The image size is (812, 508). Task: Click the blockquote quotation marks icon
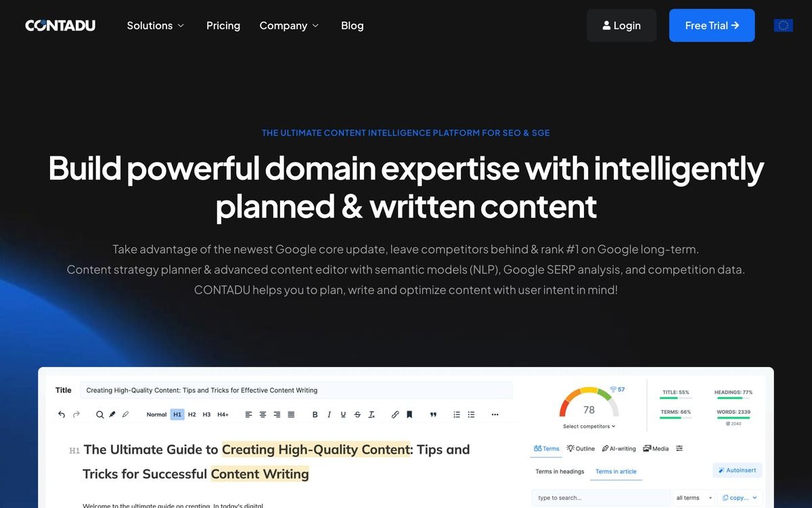tap(433, 415)
